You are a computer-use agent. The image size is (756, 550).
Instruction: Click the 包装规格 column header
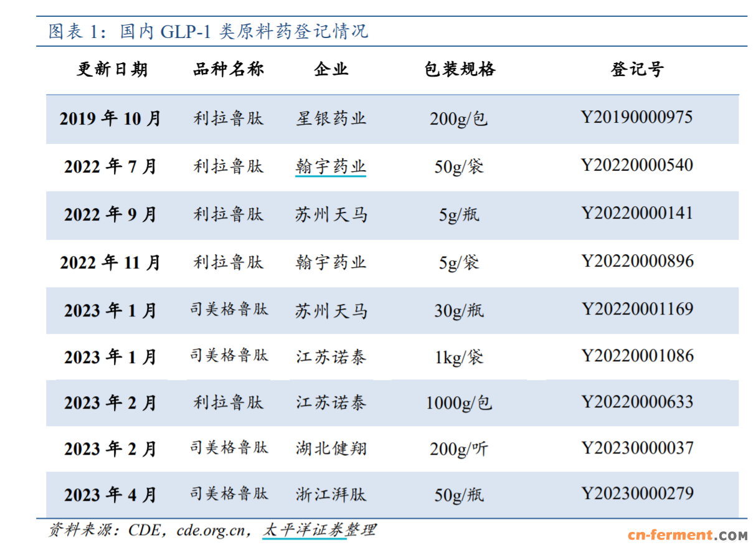click(x=460, y=69)
